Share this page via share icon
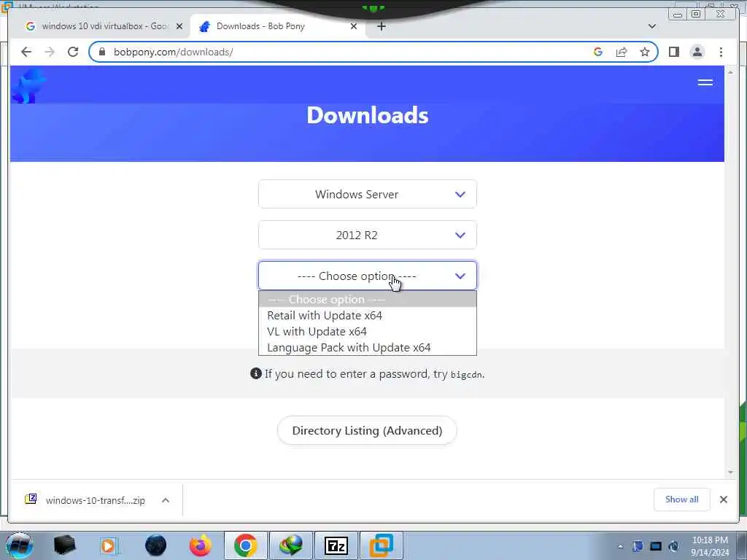Viewport: 747px width, 560px height. 622,52
